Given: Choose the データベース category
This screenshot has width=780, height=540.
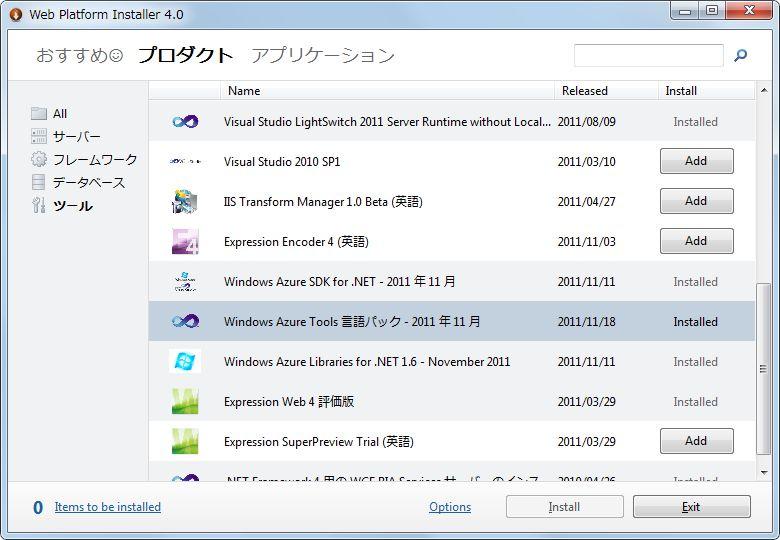Looking at the screenshot, I should (88, 183).
